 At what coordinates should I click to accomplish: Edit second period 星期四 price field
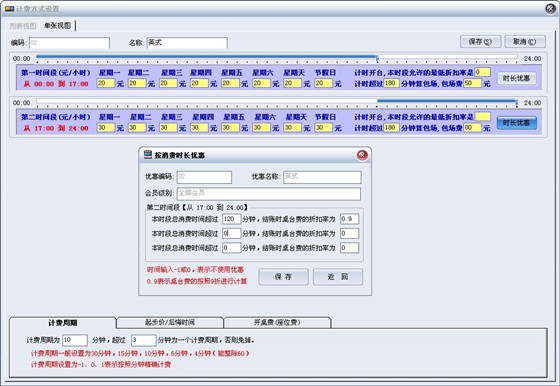[199, 127]
